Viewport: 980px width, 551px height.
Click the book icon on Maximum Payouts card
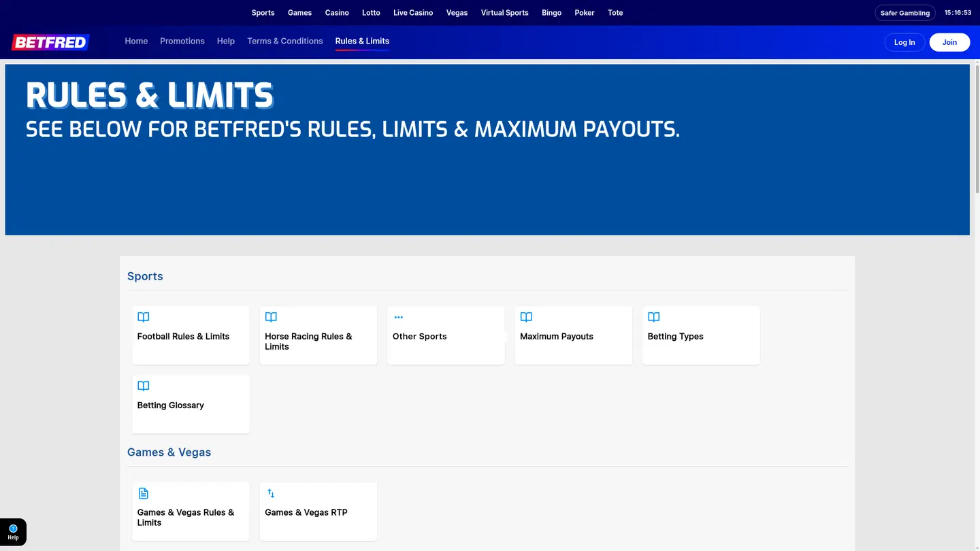[x=526, y=317]
